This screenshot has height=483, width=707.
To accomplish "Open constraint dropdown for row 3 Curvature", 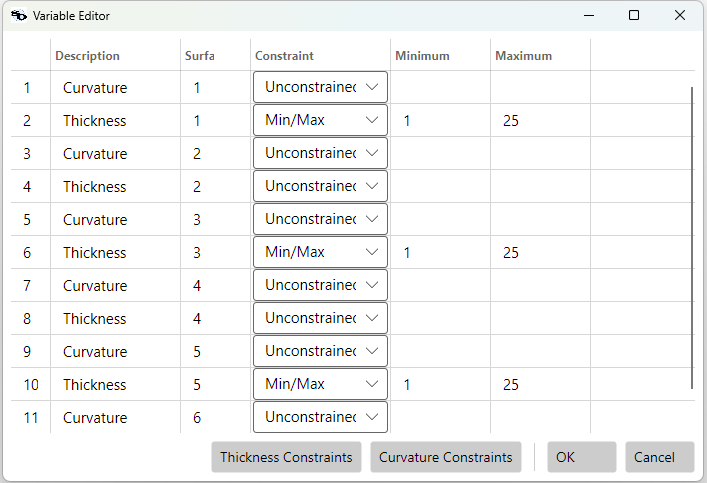I will (320, 153).
